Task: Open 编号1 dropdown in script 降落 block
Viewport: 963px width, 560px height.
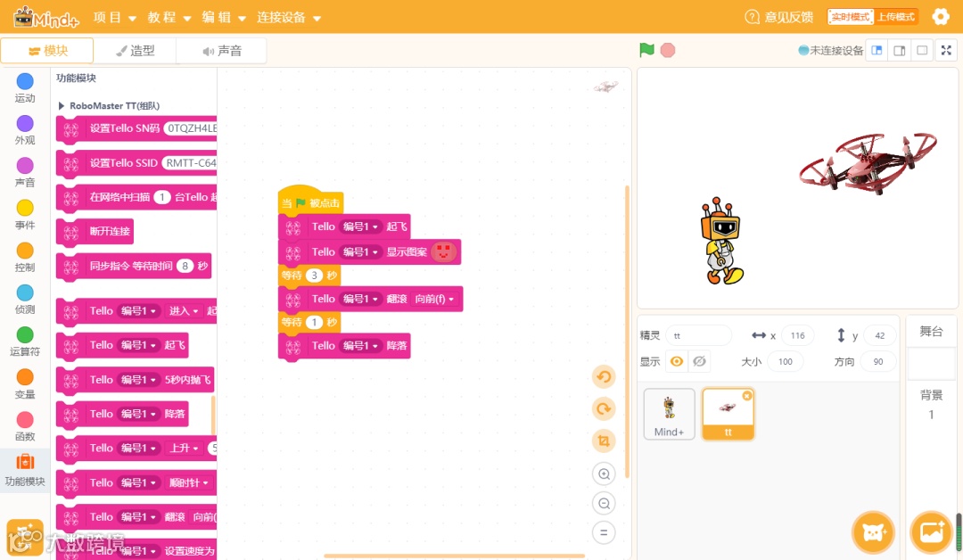Action: tap(360, 346)
